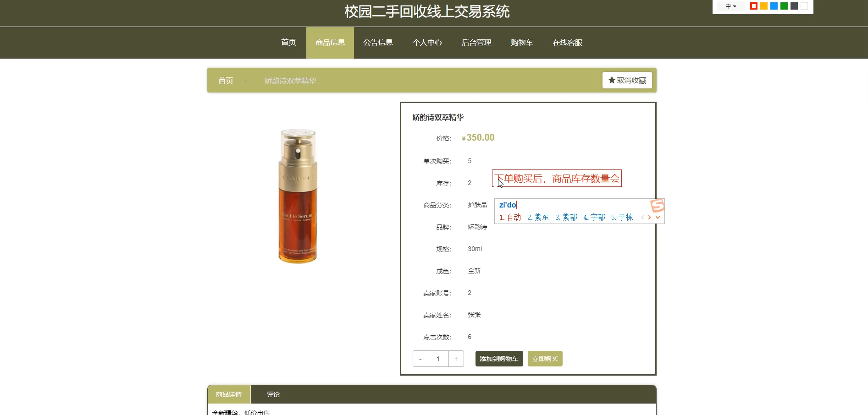
Task: Choose IME candidate 4. 字都
Action: (x=594, y=217)
